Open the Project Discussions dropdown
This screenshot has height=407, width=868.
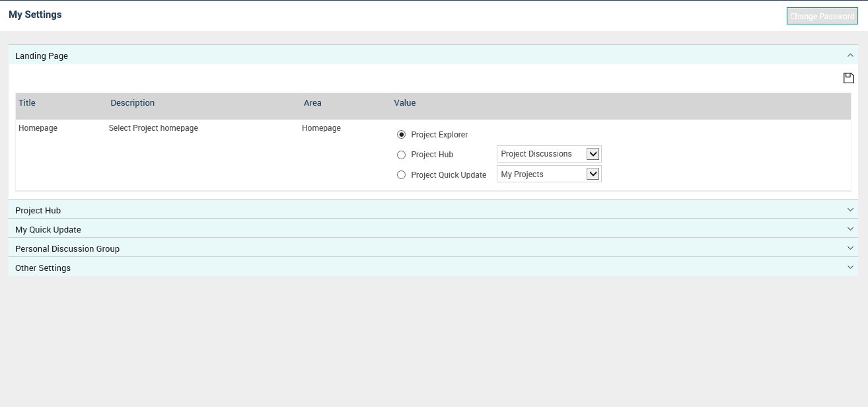(x=548, y=154)
